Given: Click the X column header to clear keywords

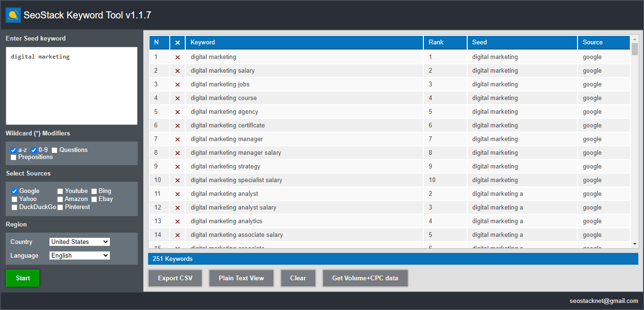Looking at the screenshot, I should [177, 42].
